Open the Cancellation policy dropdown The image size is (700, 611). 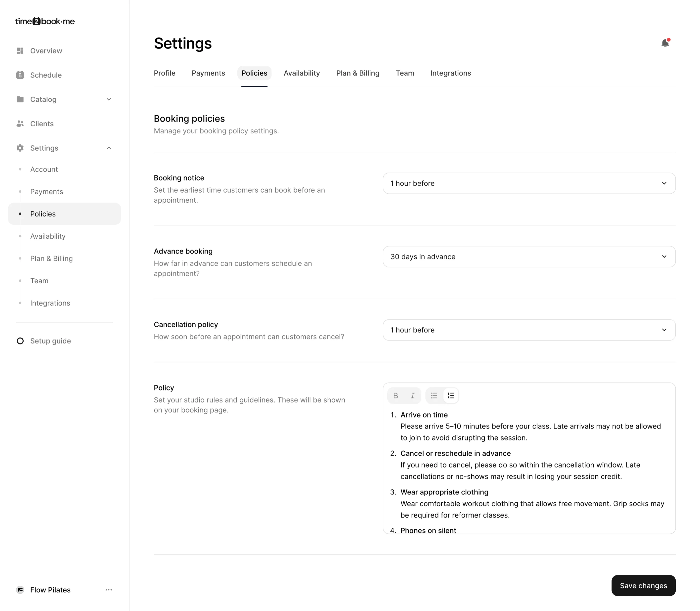coord(529,330)
